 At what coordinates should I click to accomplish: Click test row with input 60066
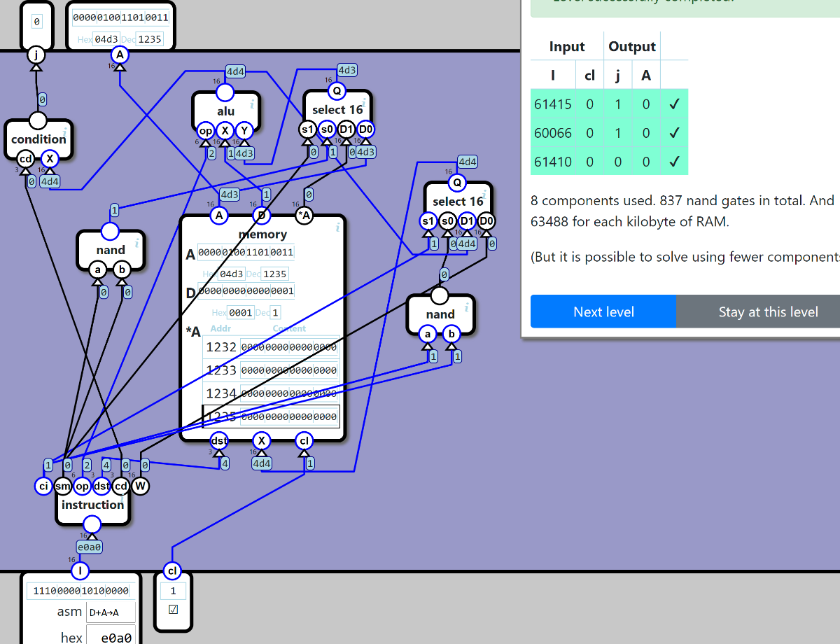(609, 132)
